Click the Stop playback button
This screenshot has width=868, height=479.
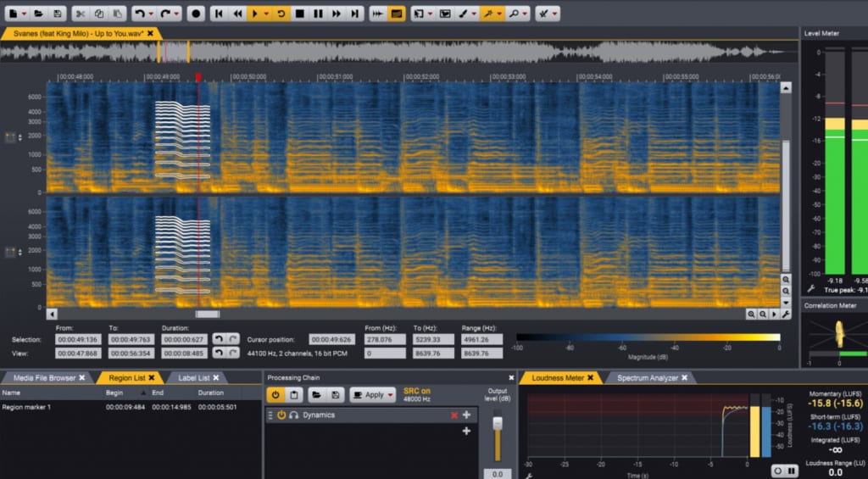300,14
